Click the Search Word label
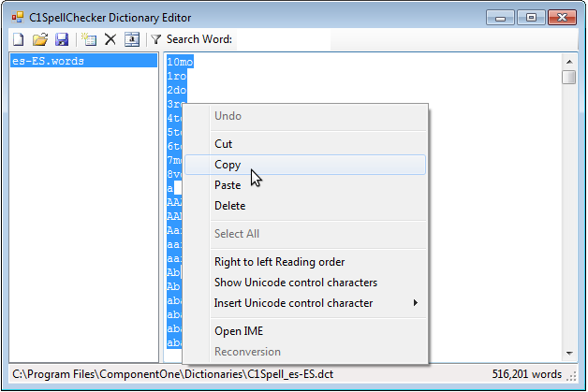 pyautogui.click(x=199, y=39)
